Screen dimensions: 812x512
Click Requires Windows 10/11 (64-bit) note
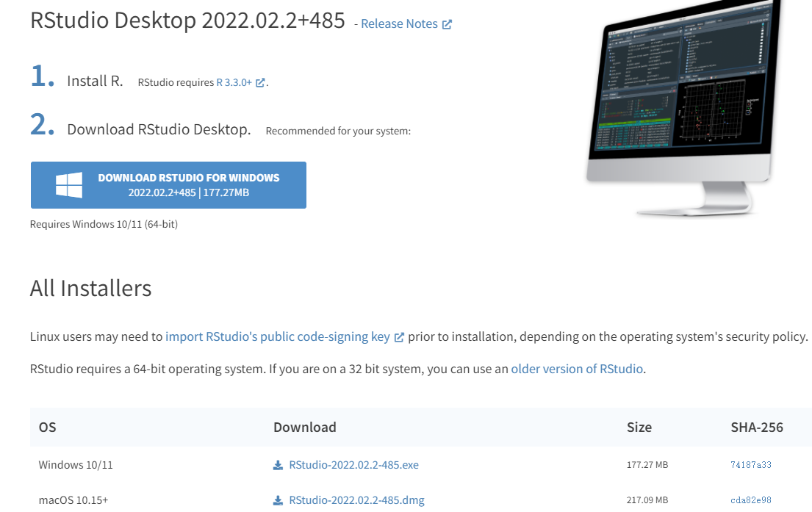[x=104, y=224]
